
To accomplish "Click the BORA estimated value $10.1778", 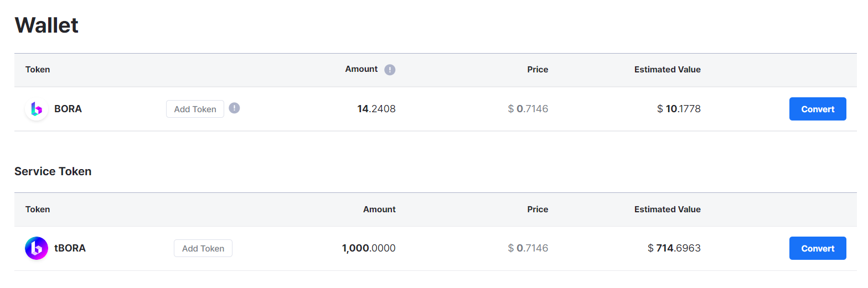I will pyautogui.click(x=679, y=109).
